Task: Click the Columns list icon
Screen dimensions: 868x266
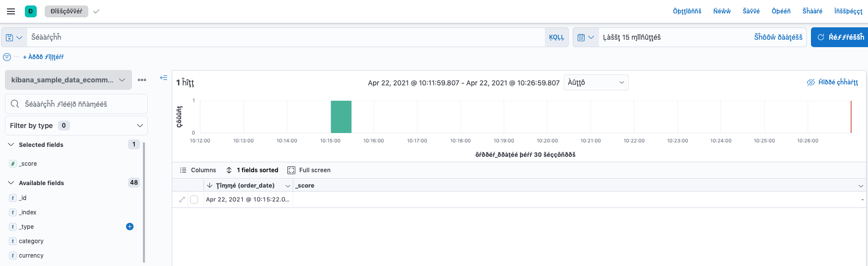Action: 183,170
